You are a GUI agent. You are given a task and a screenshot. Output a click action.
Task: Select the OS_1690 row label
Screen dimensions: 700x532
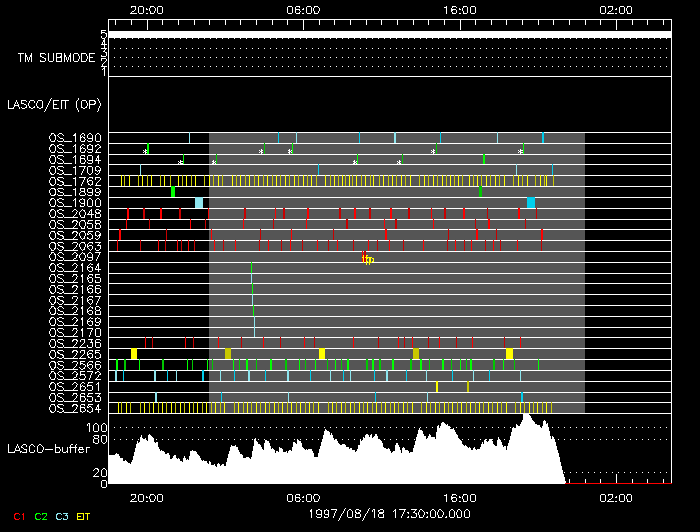click(x=74, y=138)
